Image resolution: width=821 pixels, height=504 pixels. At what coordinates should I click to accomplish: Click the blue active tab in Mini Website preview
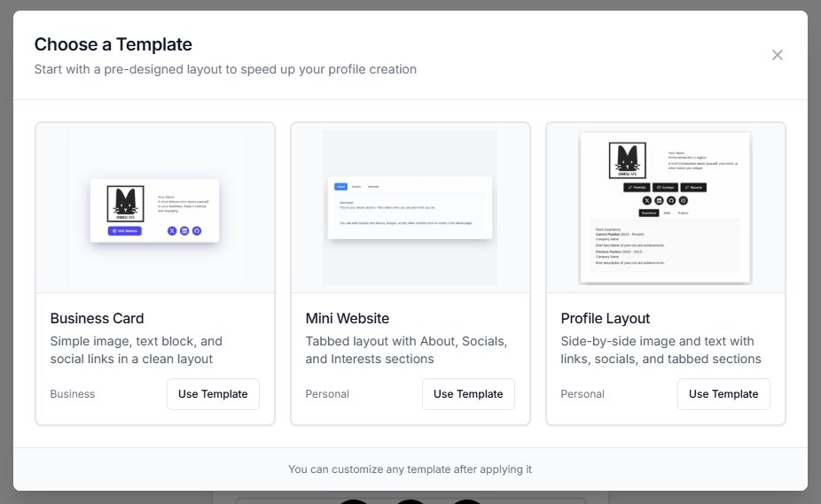tap(340, 186)
